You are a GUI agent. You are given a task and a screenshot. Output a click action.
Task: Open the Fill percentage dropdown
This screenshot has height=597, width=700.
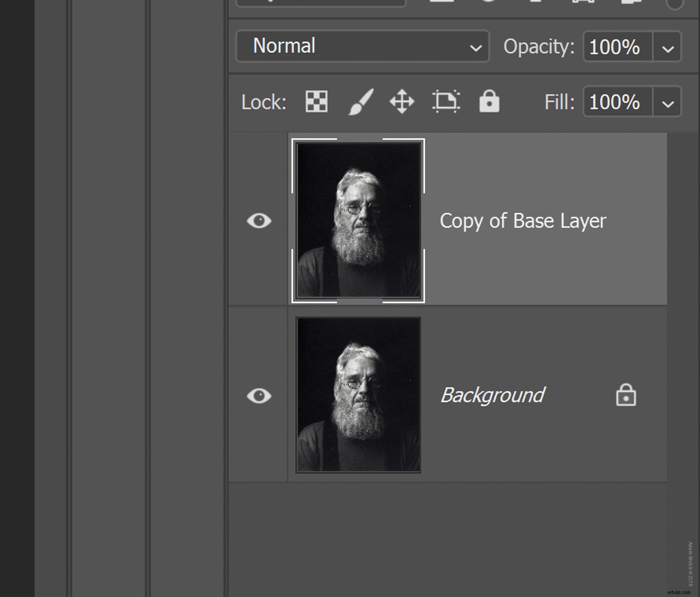click(667, 102)
